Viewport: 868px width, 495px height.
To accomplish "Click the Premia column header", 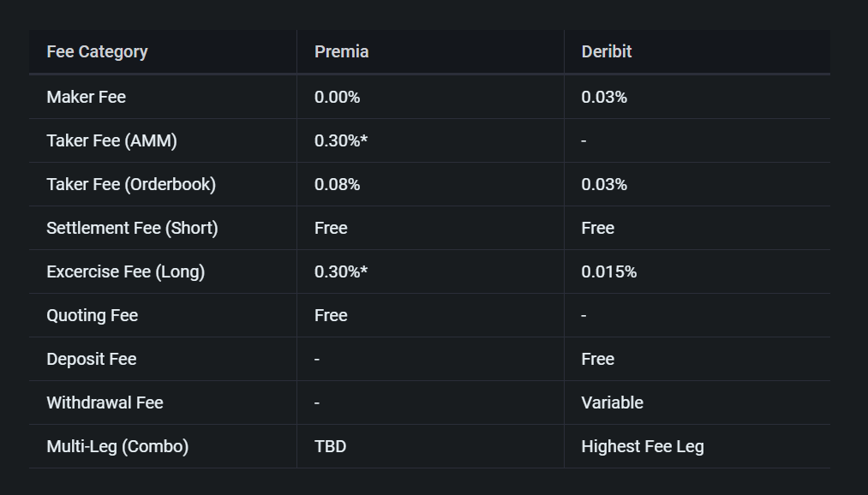I will [341, 51].
